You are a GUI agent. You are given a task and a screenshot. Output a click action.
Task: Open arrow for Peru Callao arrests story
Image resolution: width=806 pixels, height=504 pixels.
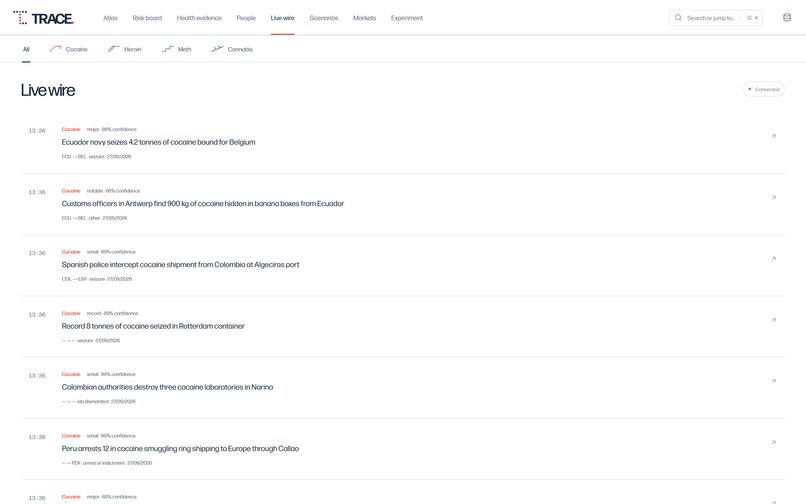pos(773,442)
